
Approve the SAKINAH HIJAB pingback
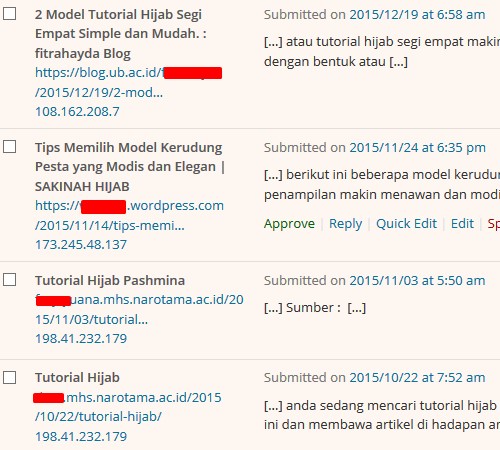click(x=289, y=223)
